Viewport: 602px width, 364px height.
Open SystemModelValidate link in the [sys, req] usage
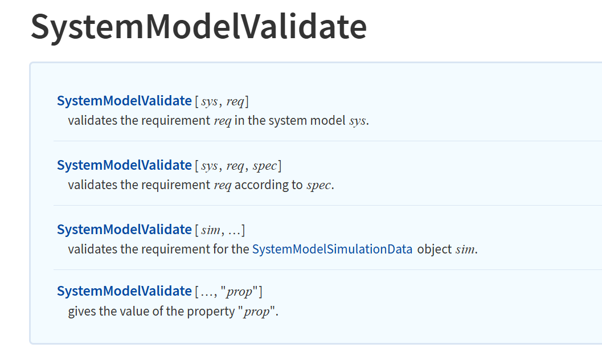[124, 101]
